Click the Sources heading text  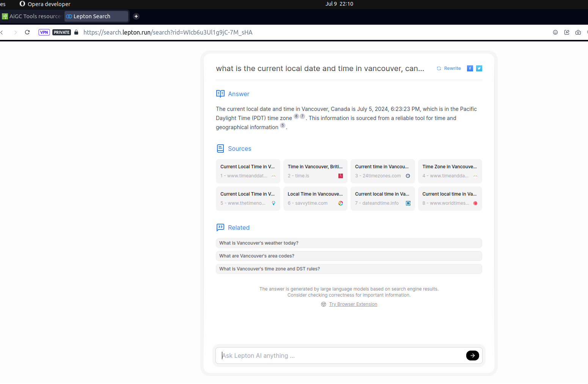[239, 149]
